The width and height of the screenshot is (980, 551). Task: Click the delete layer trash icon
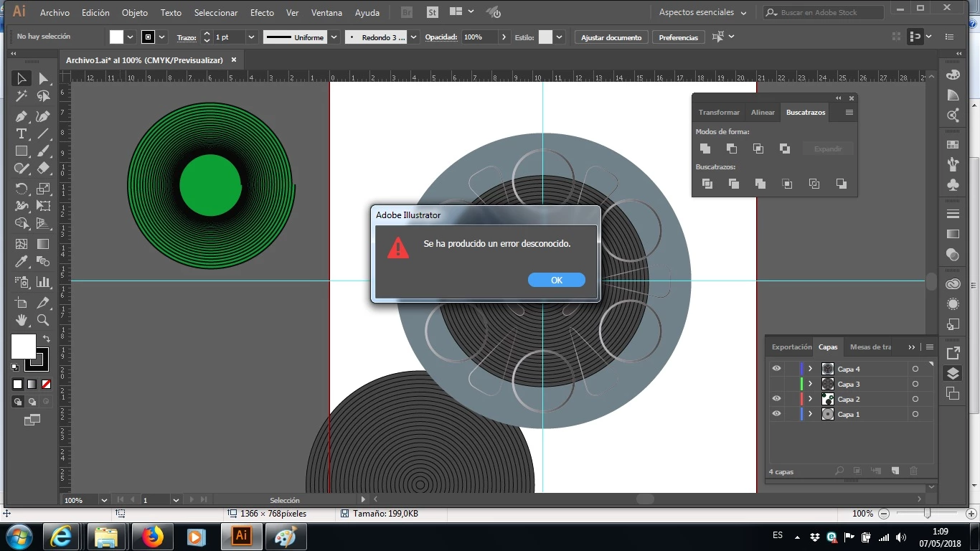(x=914, y=471)
